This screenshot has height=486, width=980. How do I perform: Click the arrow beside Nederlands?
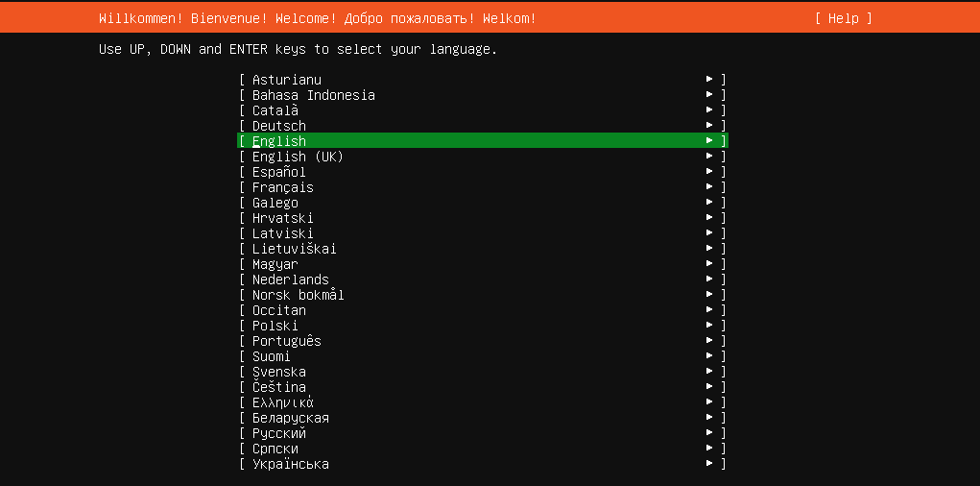pyautogui.click(x=709, y=279)
